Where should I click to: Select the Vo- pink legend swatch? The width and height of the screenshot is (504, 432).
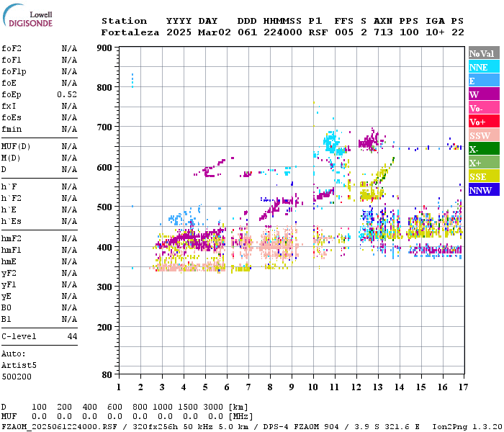484,108
